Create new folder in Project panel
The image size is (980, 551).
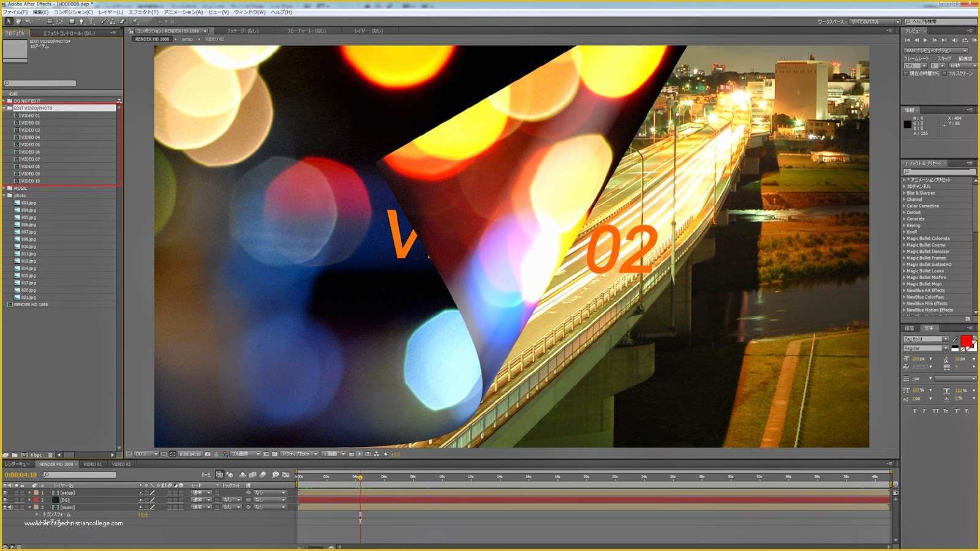[14, 455]
